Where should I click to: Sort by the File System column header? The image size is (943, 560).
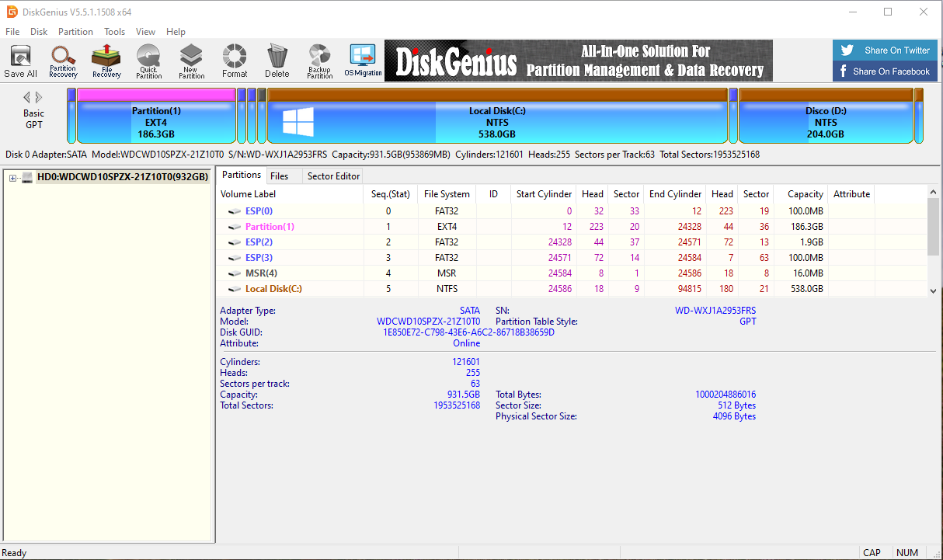tap(447, 194)
